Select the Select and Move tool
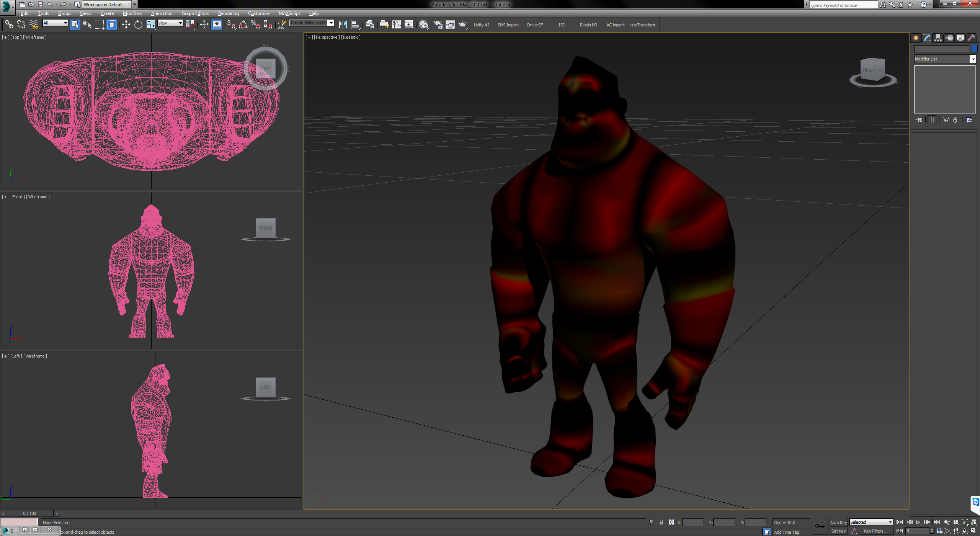Image resolution: width=980 pixels, height=536 pixels. pyautogui.click(x=126, y=25)
